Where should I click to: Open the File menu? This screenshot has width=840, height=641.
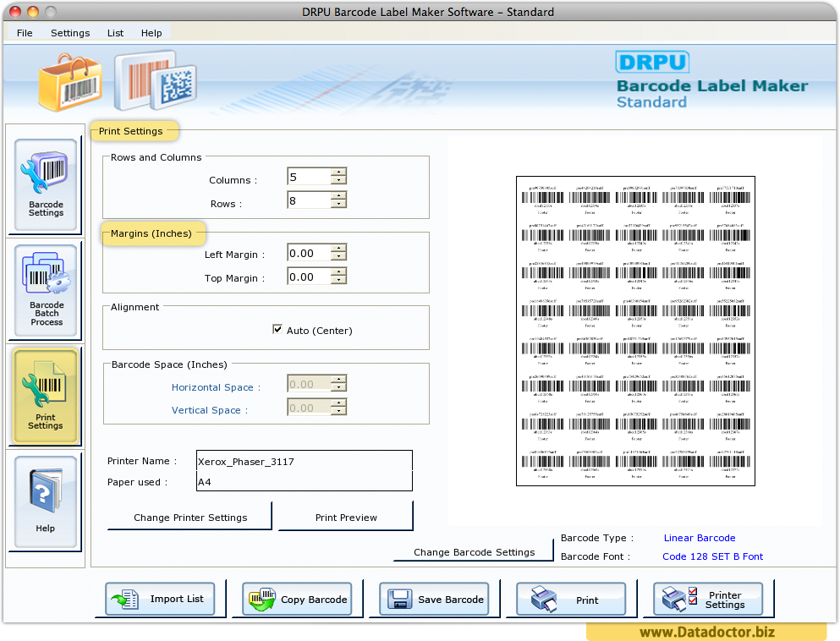(x=25, y=33)
